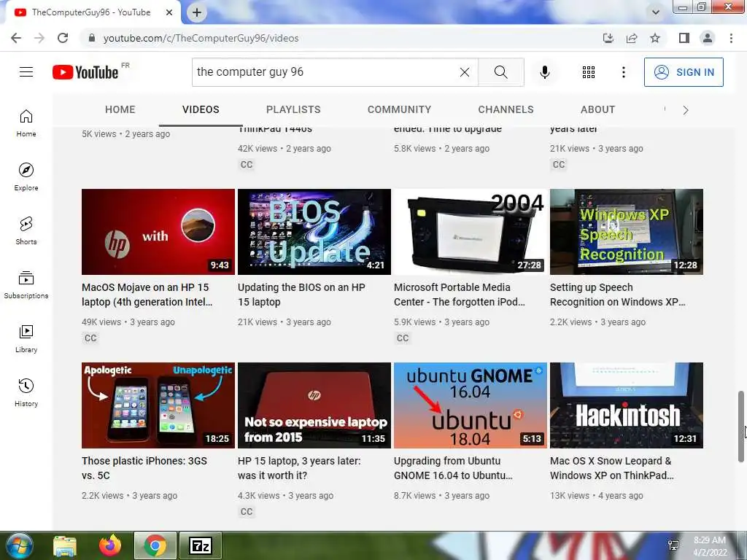Open title 'Mac OS X Snow Leopard & Windows XP'

tap(612, 468)
